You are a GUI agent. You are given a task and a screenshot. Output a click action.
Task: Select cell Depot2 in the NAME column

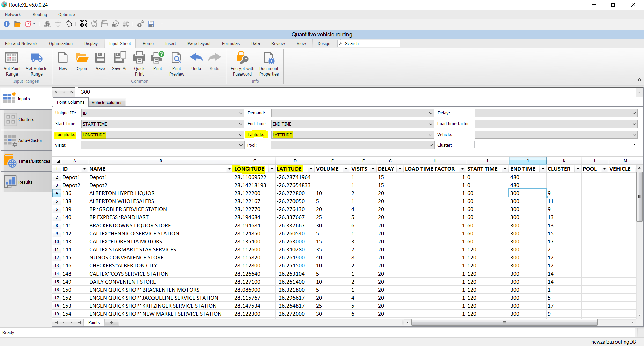(160, 185)
